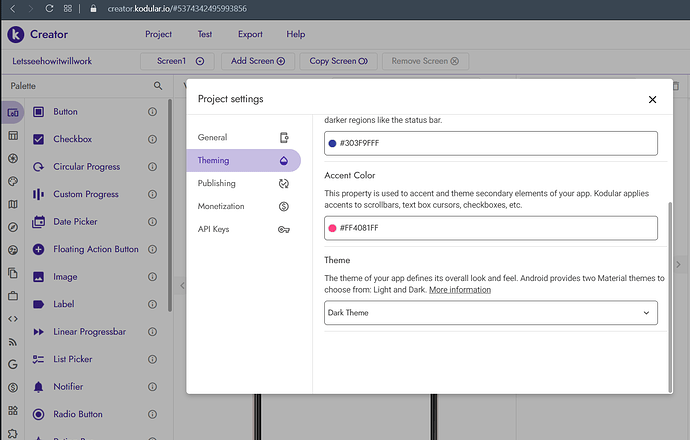690x440 pixels.
Task: Click the API Keys key icon
Action: [x=284, y=229]
